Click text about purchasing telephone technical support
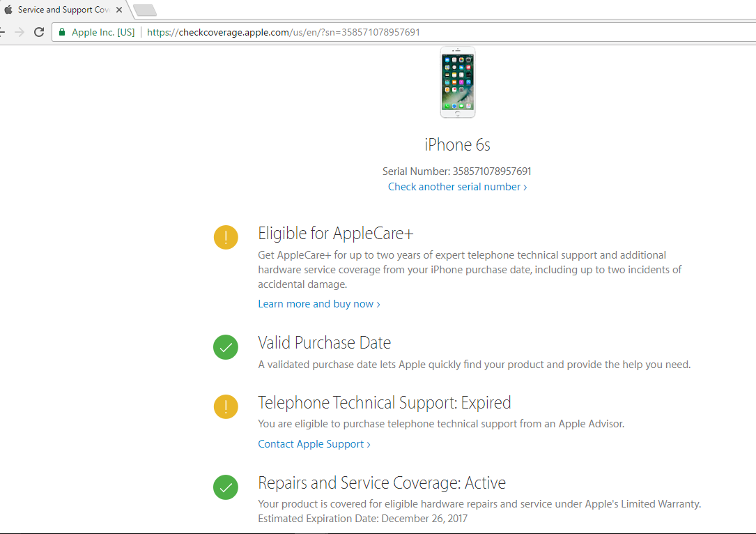Viewport: 756px width, 534px height. click(440, 424)
